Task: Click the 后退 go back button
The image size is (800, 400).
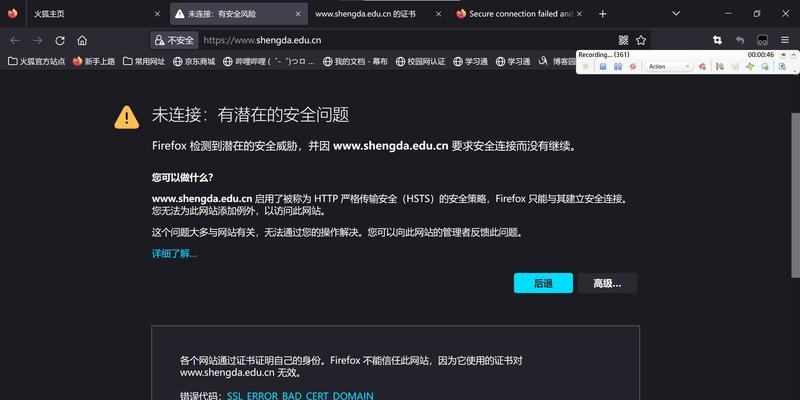Action: (543, 283)
